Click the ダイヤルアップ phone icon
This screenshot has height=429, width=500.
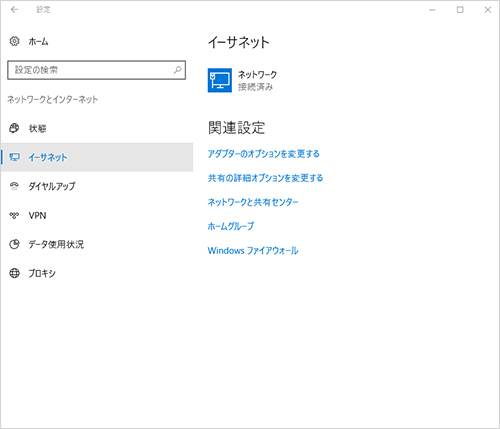pos(14,186)
